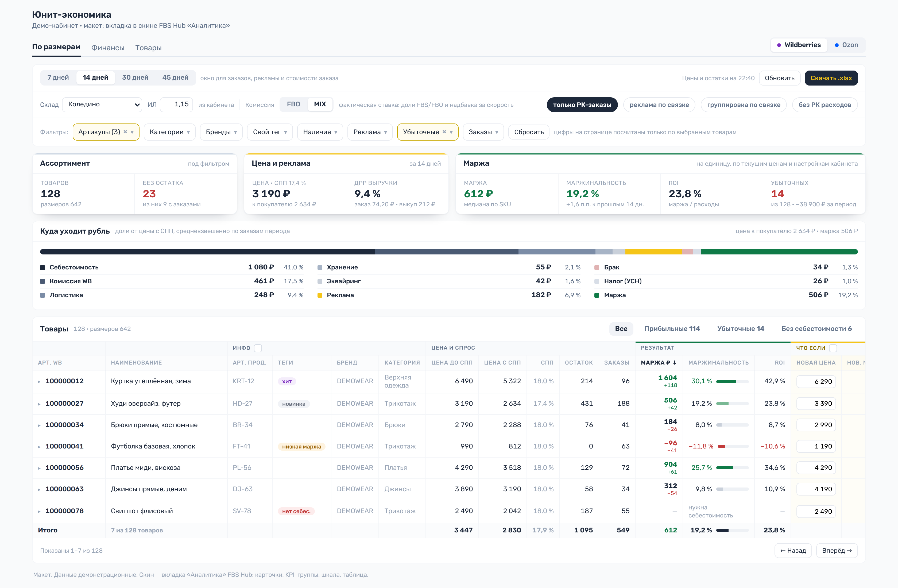Screen dimensions: 898x588
Task: Collapse the ЧТО ЕСЛИ column group icon
Action: [833, 348]
